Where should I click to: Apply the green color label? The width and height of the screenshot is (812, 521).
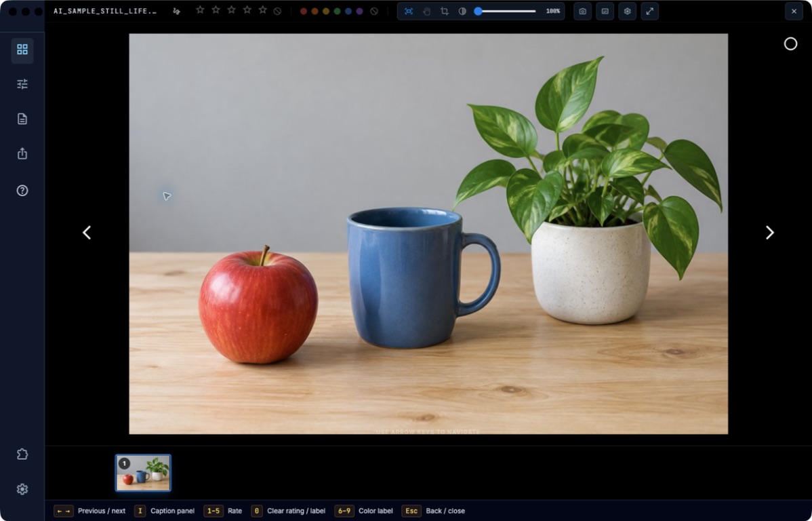tap(337, 11)
